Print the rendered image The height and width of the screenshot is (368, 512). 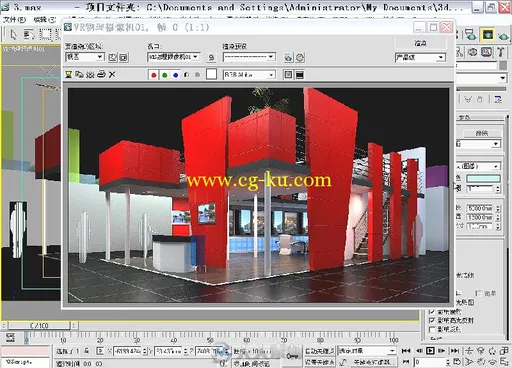[101, 74]
